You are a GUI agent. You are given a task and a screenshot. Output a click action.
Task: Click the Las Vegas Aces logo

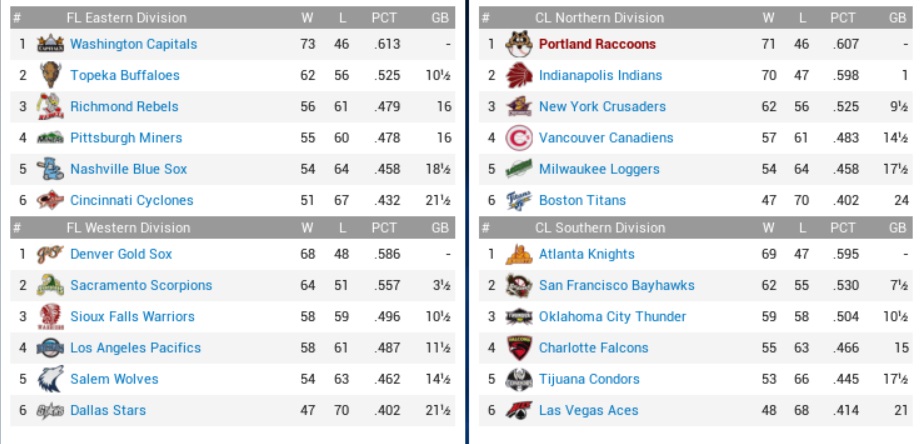coord(518,410)
